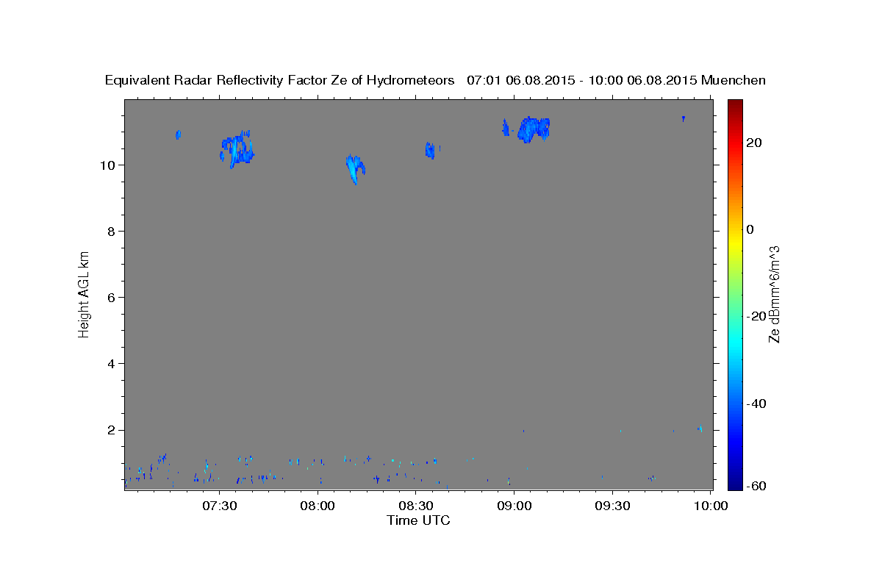
Task: Click the height label 10
Action: point(109,165)
